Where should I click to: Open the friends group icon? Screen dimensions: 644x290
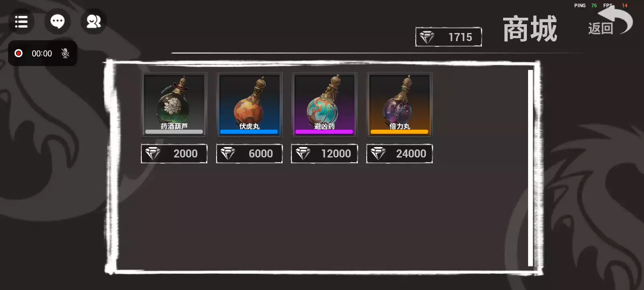pyautogui.click(x=94, y=21)
